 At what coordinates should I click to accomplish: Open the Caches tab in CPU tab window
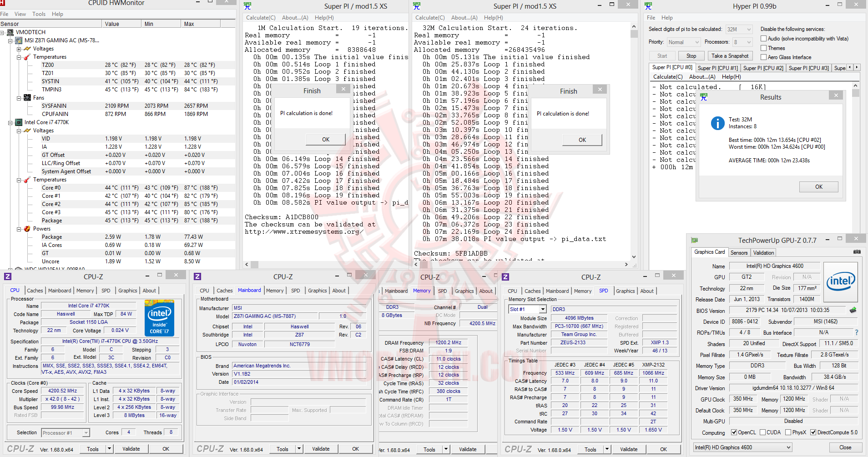[x=35, y=291]
